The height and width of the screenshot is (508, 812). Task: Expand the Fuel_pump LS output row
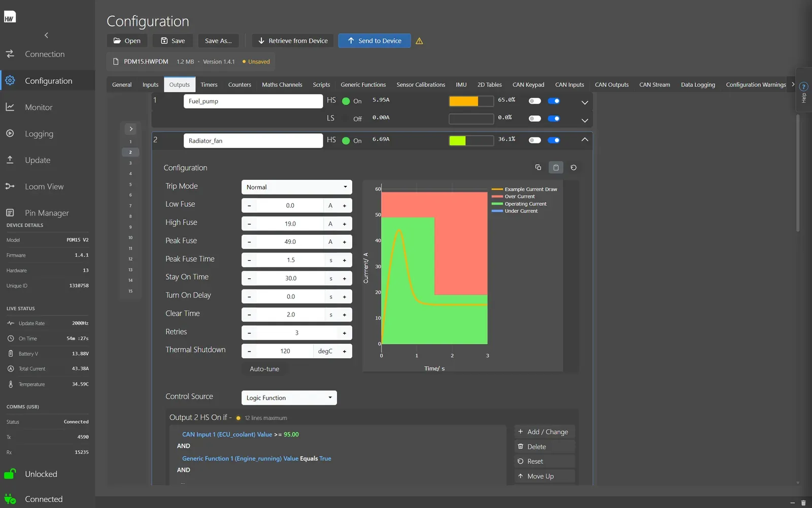click(x=585, y=120)
